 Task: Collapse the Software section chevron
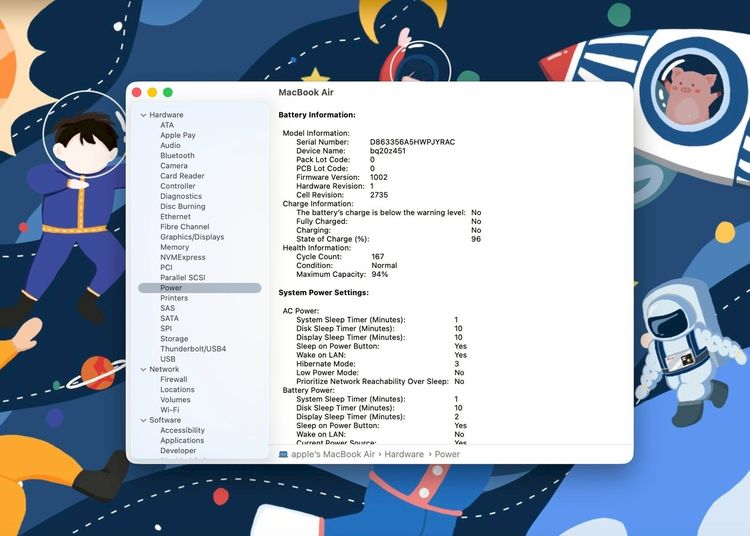pyautogui.click(x=143, y=420)
